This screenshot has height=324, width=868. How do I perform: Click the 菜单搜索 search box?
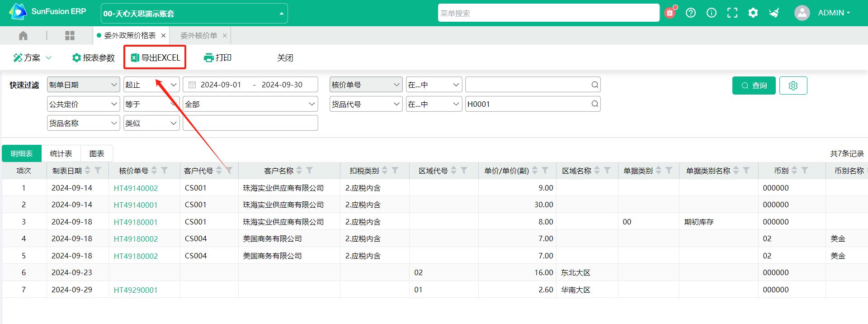pyautogui.click(x=548, y=13)
